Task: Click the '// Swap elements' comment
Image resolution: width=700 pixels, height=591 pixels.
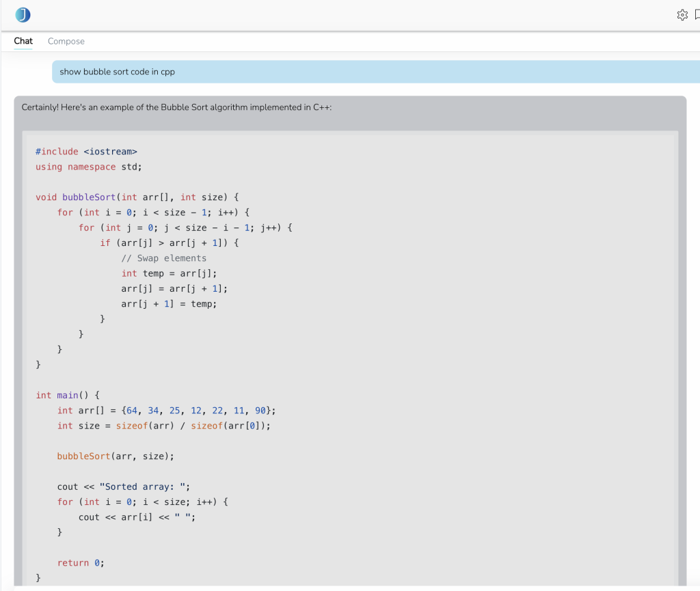Action: coord(163,258)
